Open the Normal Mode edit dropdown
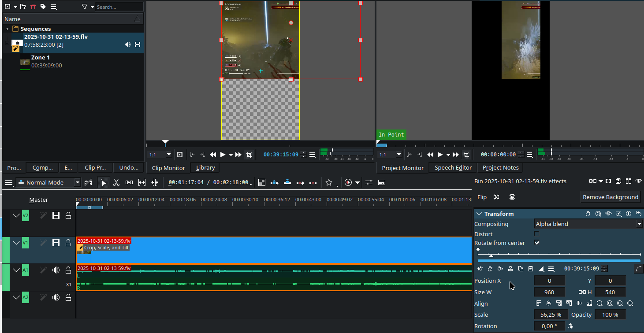This screenshot has width=644, height=333. 48,182
